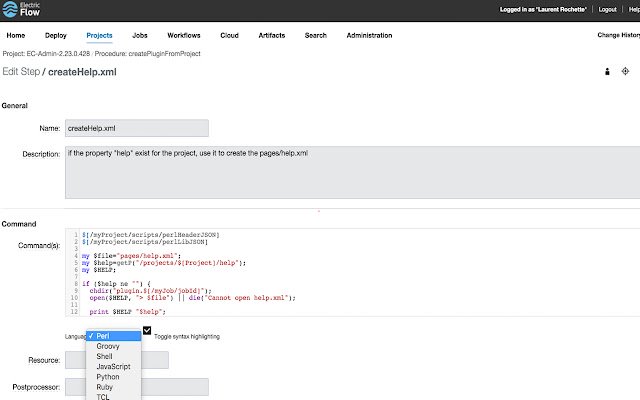
Task: Click the 'createHelp.xml' page heading
Action: 82,72
